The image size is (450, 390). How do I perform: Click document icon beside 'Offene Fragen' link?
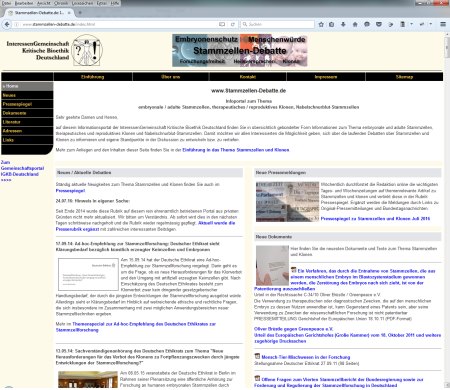257,379
